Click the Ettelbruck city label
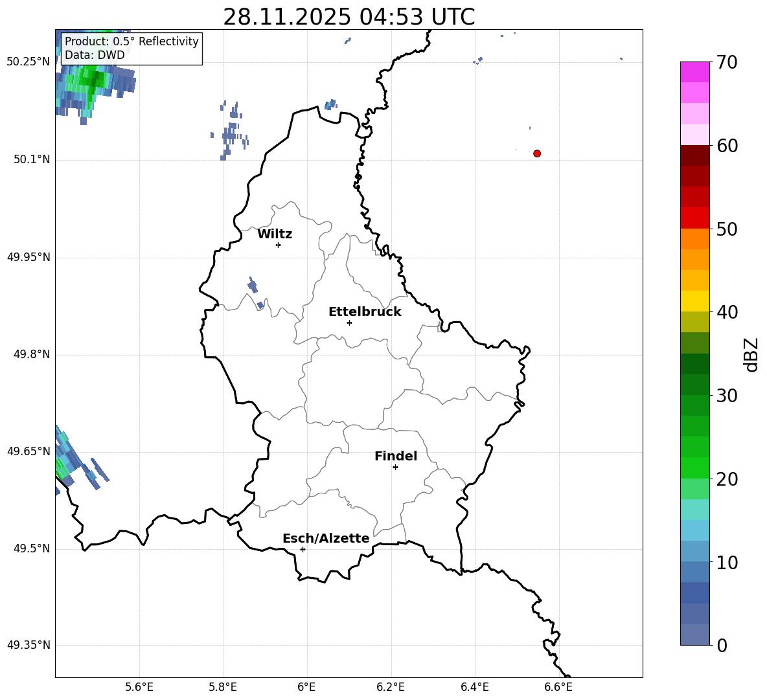This screenshot has height=700, width=767. pos(365,312)
